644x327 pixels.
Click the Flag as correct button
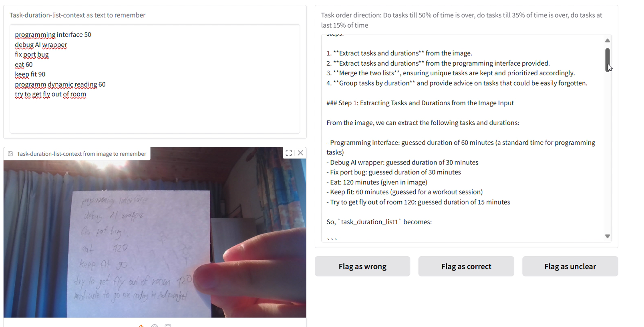[x=466, y=267]
